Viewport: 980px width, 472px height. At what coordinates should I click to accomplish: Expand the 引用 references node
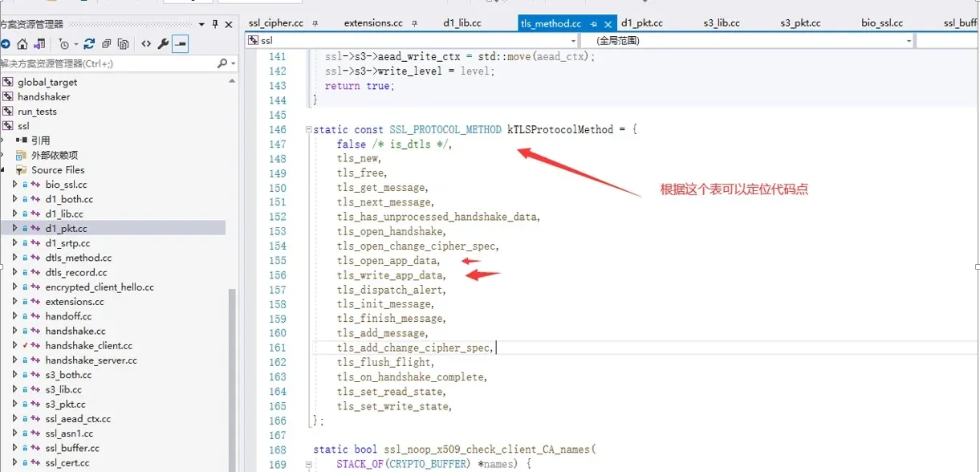coord(2,140)
